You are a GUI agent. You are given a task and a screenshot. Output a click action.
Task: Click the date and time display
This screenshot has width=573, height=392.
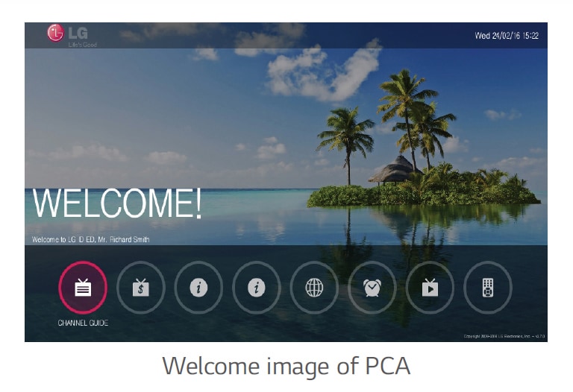[x=507, y=36]
